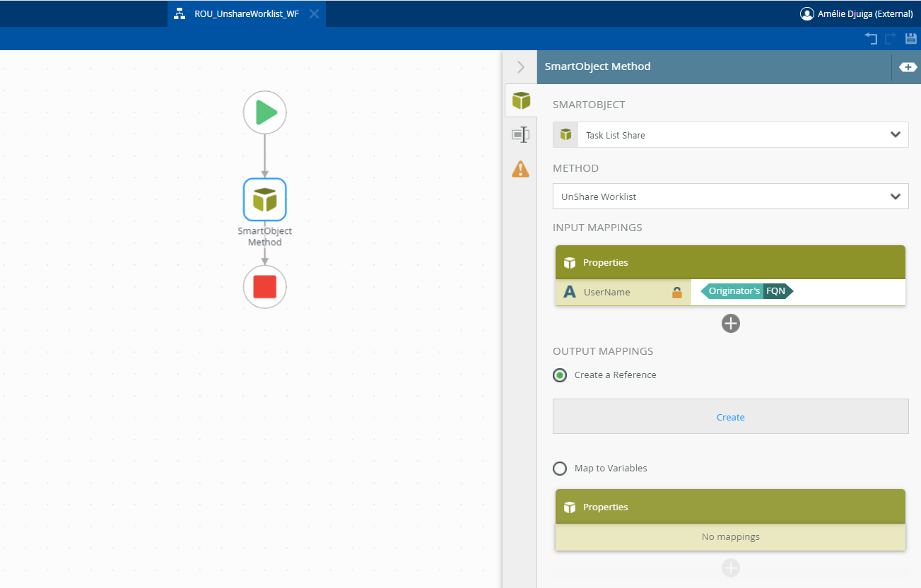Click the Create reference button
Screen dimensions: 921x588
730,417
